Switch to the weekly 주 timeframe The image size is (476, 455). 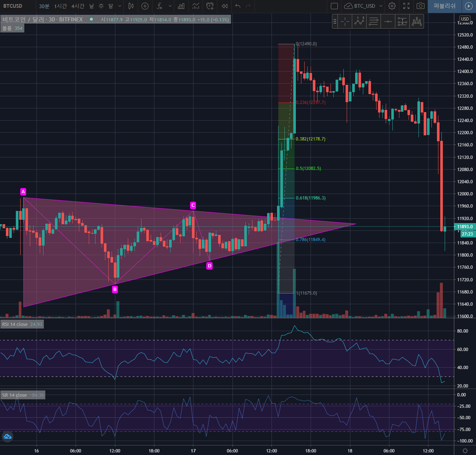(x=101, y=6)
